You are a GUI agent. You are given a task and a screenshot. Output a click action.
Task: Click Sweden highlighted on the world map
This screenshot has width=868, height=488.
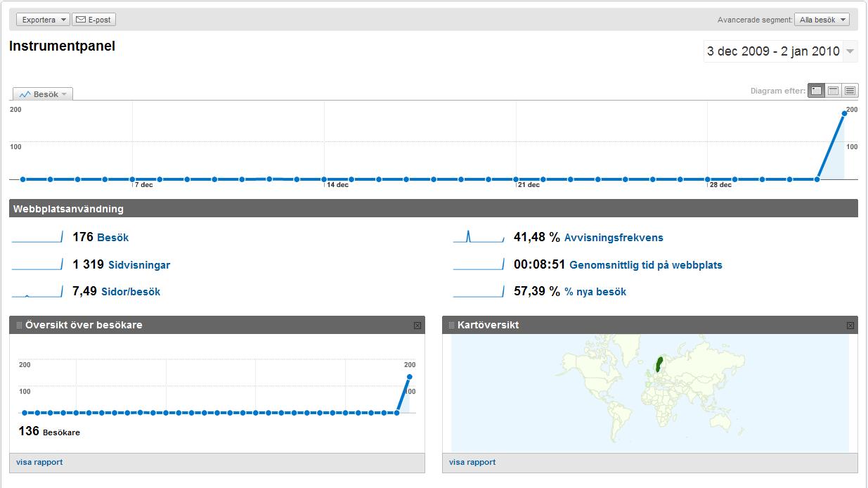(x=659, y=364)
